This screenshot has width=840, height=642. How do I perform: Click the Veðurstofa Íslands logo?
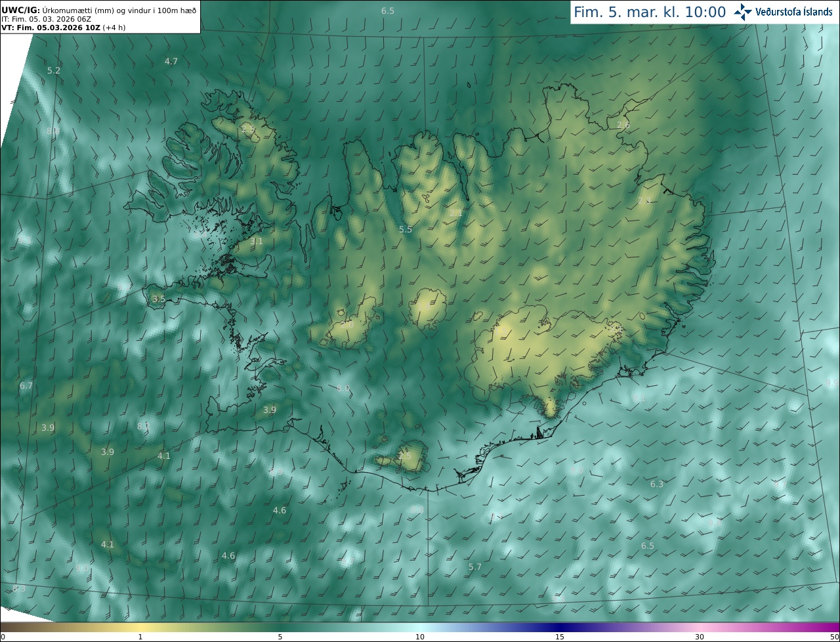coord(784,12)
